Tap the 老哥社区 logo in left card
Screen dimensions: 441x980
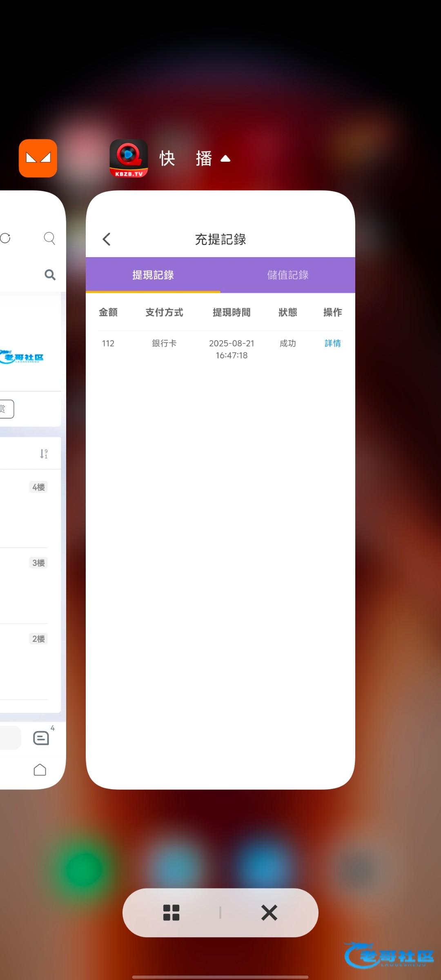click(x=22, y=357)
